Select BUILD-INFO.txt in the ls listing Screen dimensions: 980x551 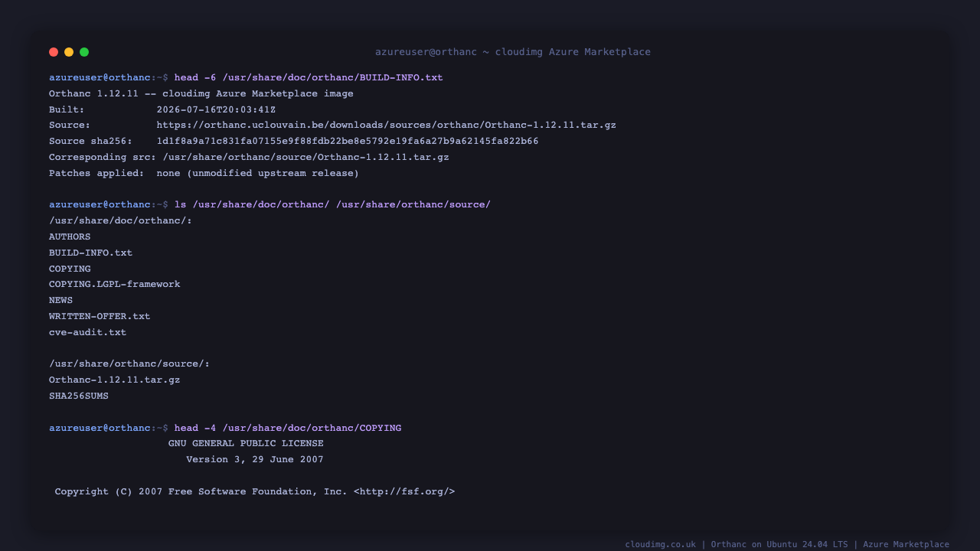click(x=90, y=253)
